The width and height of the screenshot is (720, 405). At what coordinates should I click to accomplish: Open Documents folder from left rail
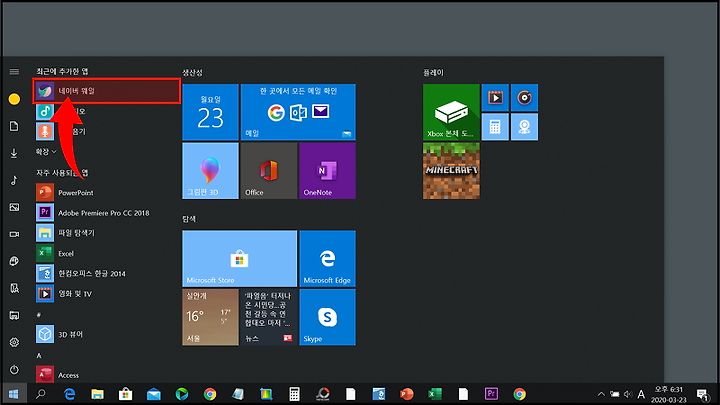pos(14,126)
